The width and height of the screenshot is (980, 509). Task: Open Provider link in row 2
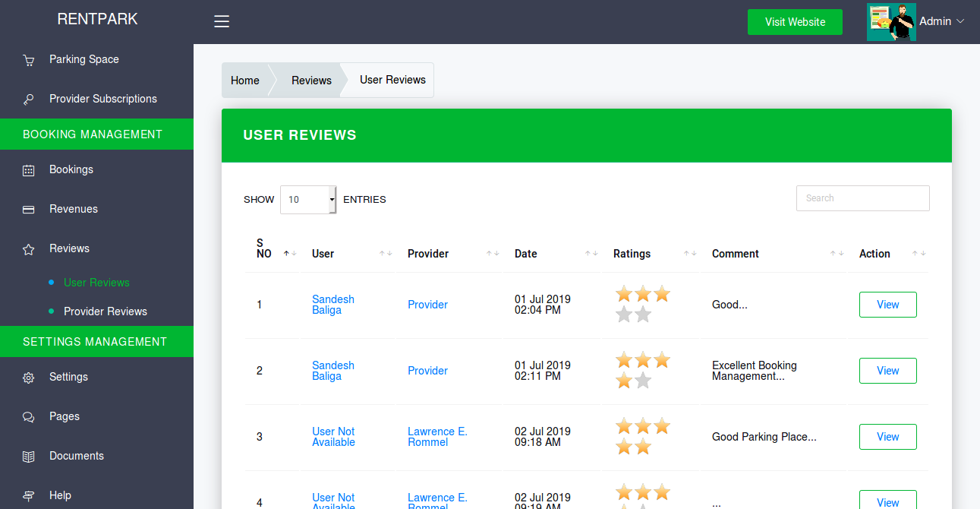click(x=427, y=371)
